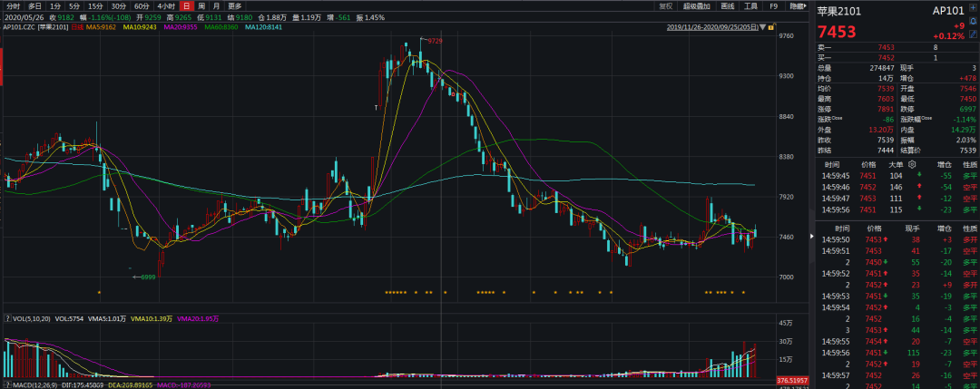Toggle chart range lock icon
Viewport: 980px width, 389px height.
click(x=770, y=27)
